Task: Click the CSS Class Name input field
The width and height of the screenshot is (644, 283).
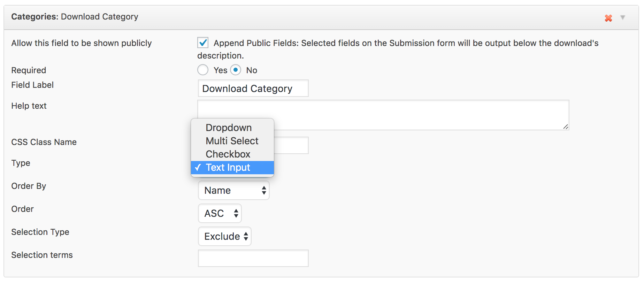Action: (291, 145)
